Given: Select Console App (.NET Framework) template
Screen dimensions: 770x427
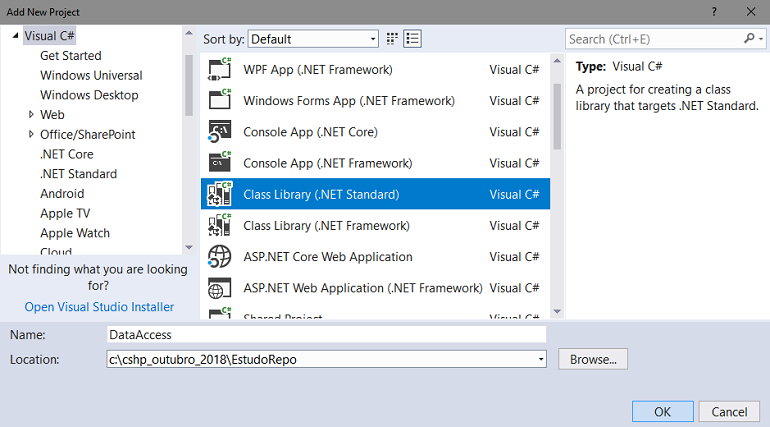Looking at the screenshot, I should [375, 162].
